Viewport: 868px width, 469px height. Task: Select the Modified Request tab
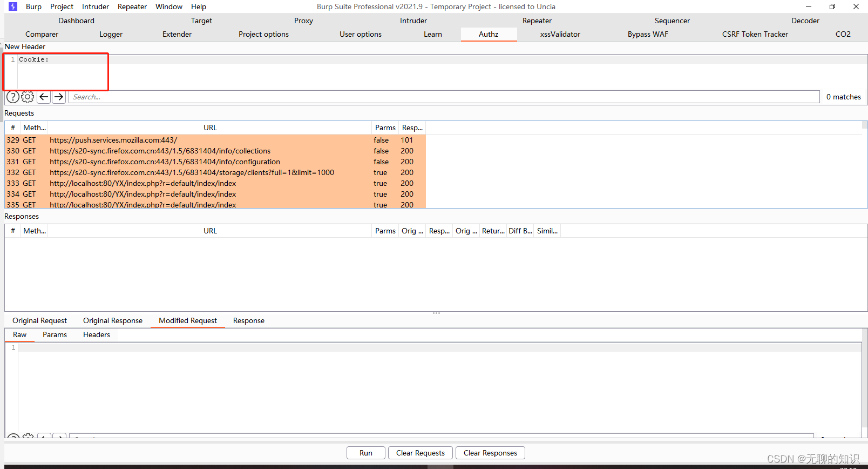[x=188, y=320]
